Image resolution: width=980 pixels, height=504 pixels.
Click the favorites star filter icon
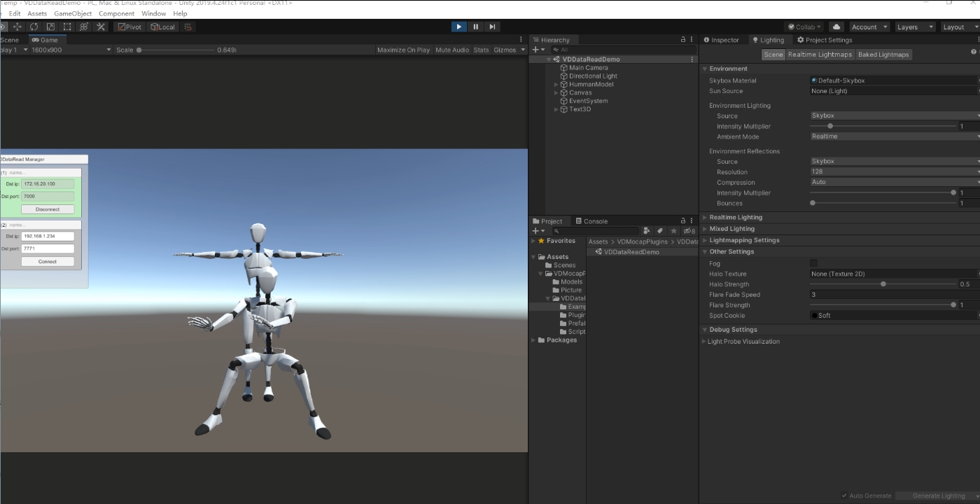(x=674, y=231)
